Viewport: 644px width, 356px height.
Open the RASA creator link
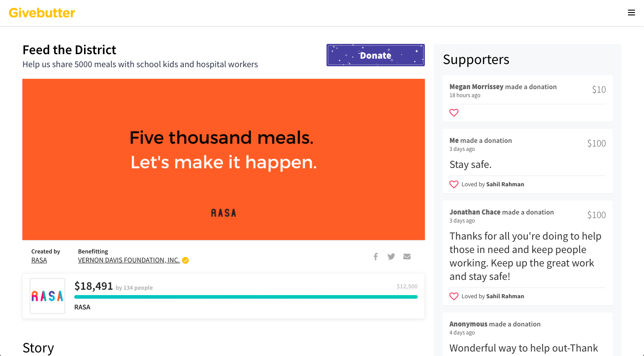(39, 260)
